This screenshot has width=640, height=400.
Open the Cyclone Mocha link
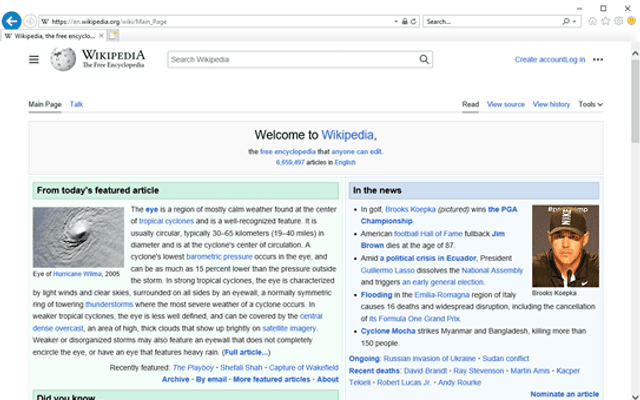[388, 331]
